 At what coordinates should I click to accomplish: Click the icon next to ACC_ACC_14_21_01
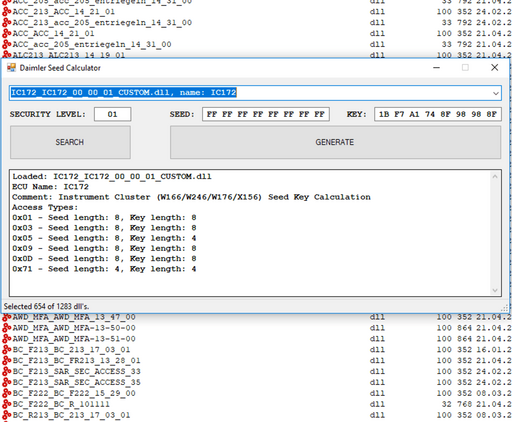pos(6,33)
